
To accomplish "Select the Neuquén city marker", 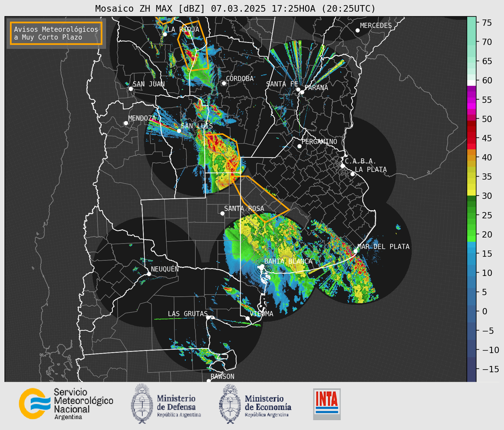I will click(x=149, y=274).
